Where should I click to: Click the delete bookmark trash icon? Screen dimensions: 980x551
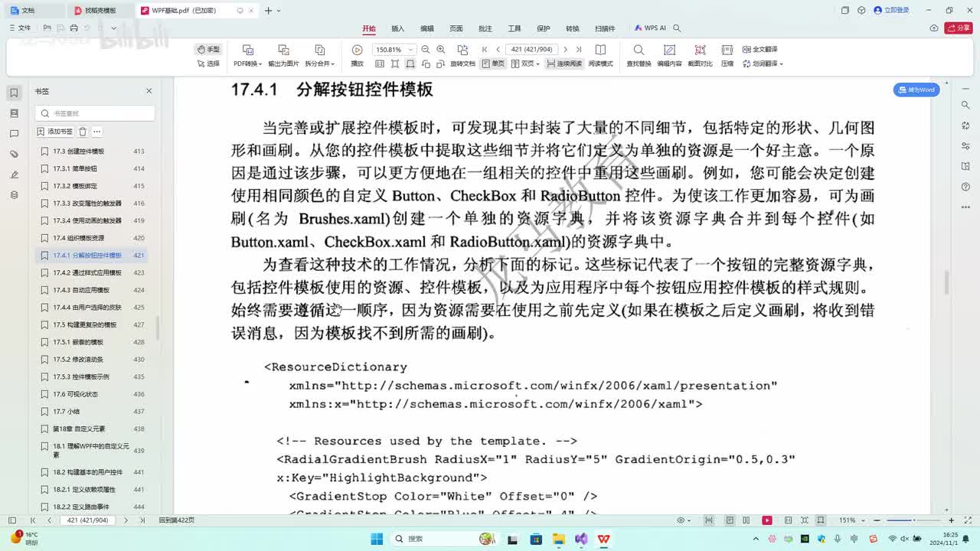point(83,132)
